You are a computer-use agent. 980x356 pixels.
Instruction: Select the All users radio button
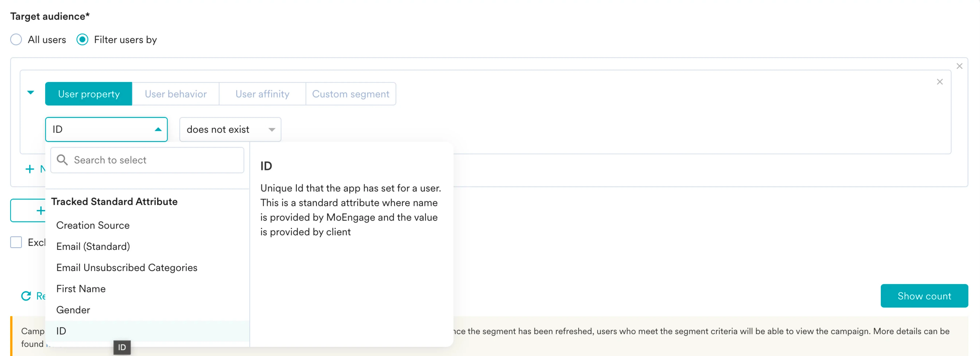[16, 40]
